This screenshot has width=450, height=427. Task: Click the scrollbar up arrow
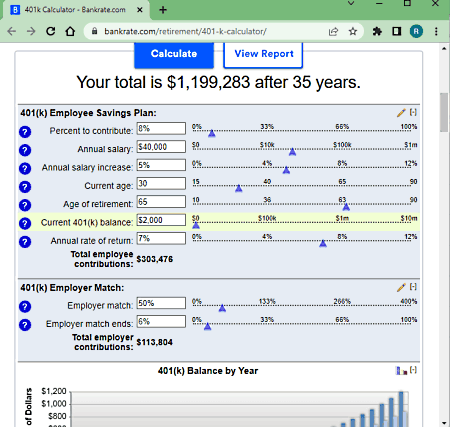click(444, 49)
